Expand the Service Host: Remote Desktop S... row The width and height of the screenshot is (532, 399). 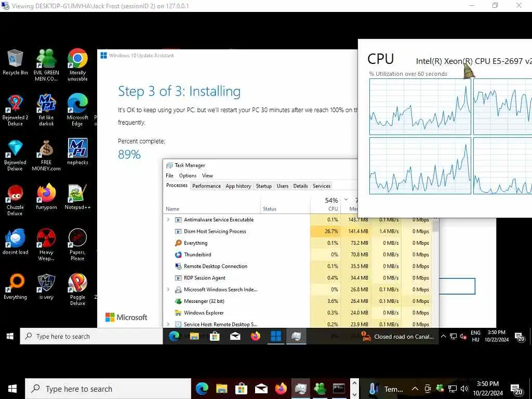point(168,324)
